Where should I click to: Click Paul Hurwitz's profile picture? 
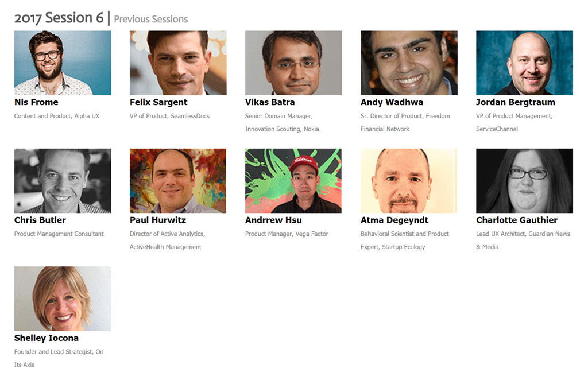pyautogui.click(x=178, y=181)
